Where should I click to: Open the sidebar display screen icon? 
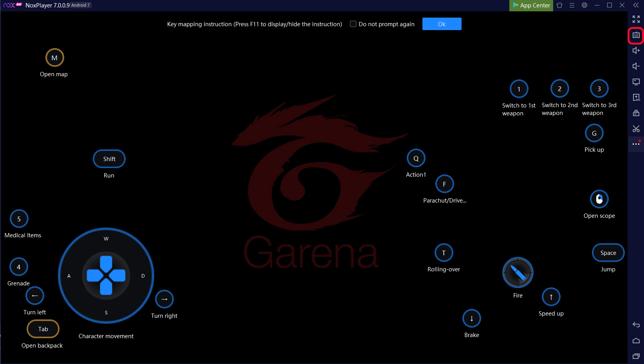(636, 82)
